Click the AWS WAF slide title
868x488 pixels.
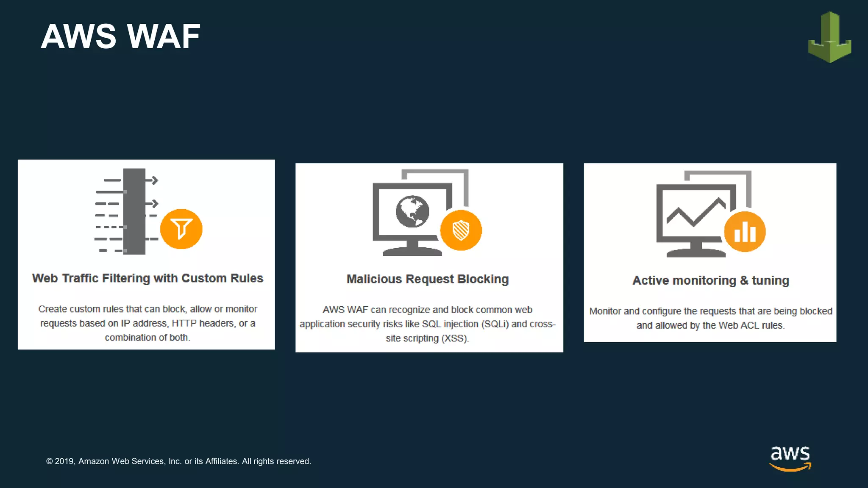click(121, 36)
